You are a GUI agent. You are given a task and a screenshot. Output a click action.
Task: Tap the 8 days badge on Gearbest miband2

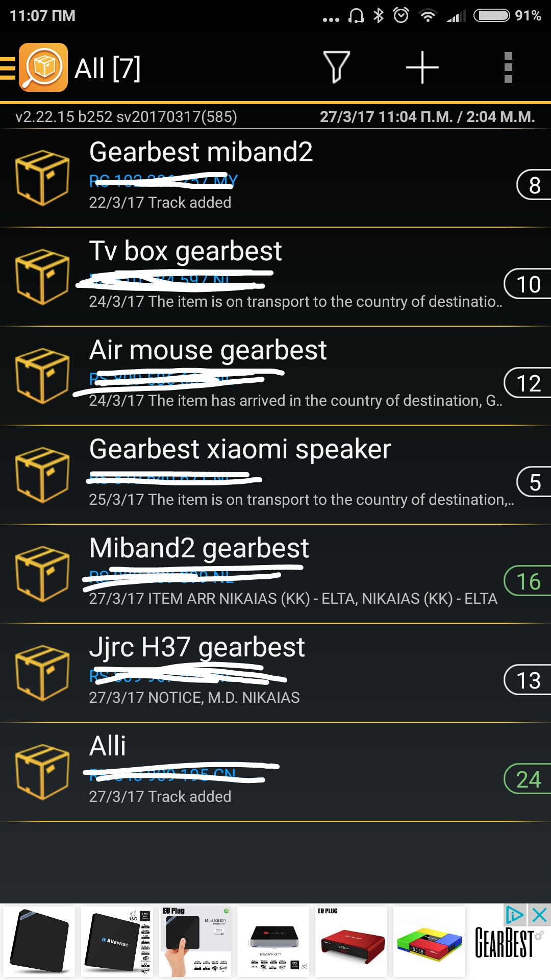[534, 185]
